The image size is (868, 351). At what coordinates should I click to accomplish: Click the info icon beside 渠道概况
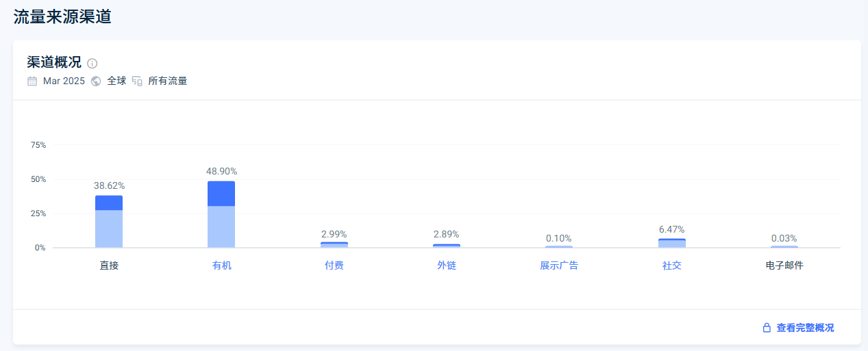[92, 64]
